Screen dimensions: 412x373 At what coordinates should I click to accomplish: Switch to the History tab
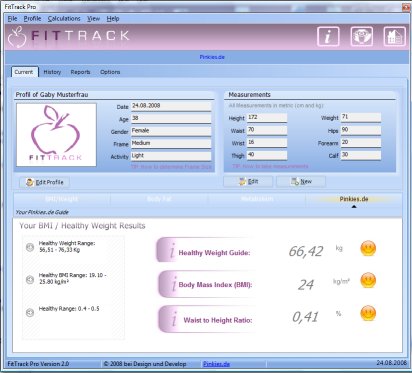click(52, 72)
